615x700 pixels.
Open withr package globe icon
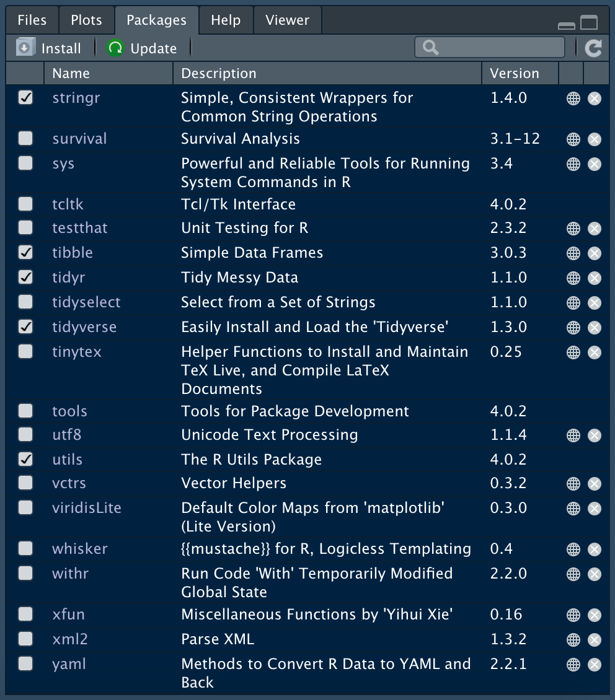pyautogui.click(x=573, y=574)
